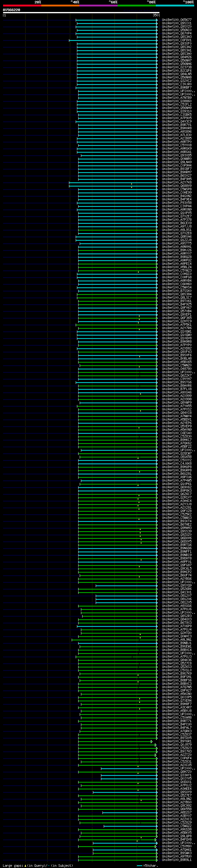Click the orange ~40% identity legend segment

pos(60,6)
